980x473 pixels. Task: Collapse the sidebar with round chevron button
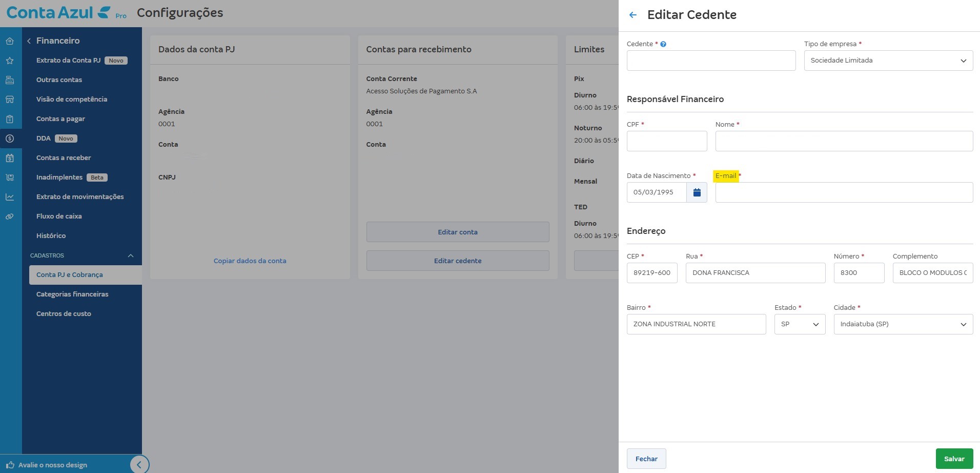tap(139, 465)
